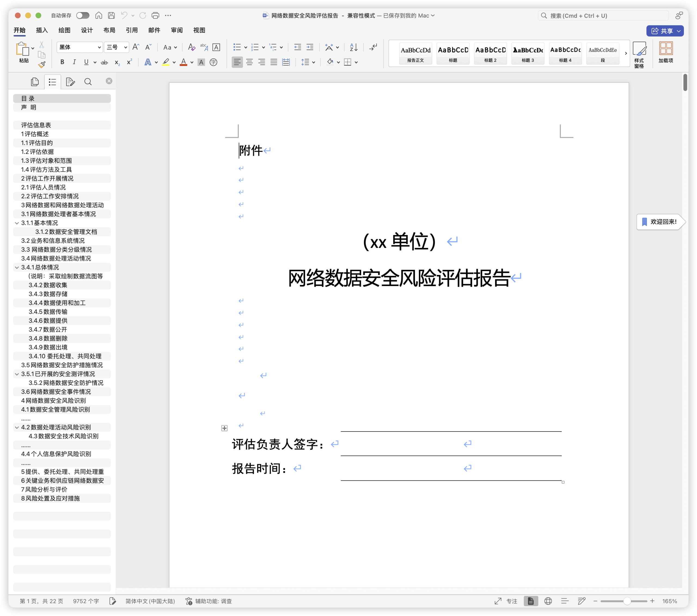Click the 共享 share button
The image size is (697, 616).
point(665,31)
